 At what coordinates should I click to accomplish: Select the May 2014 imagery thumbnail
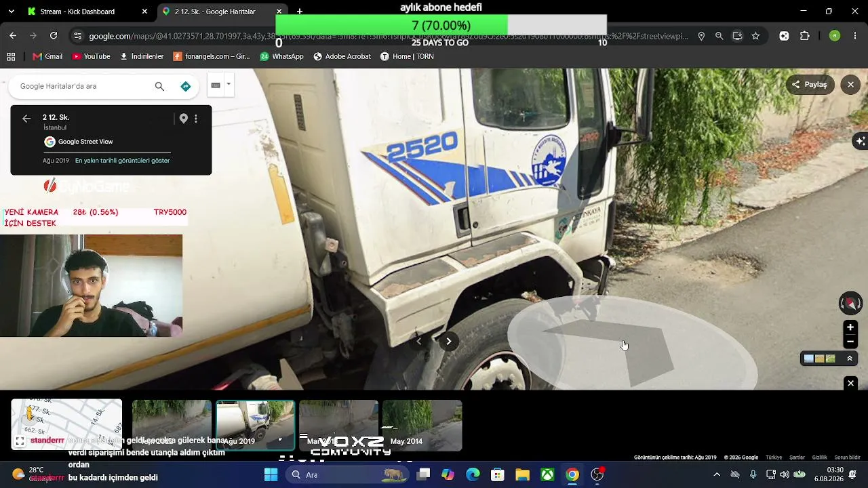(x=422, y=425)
